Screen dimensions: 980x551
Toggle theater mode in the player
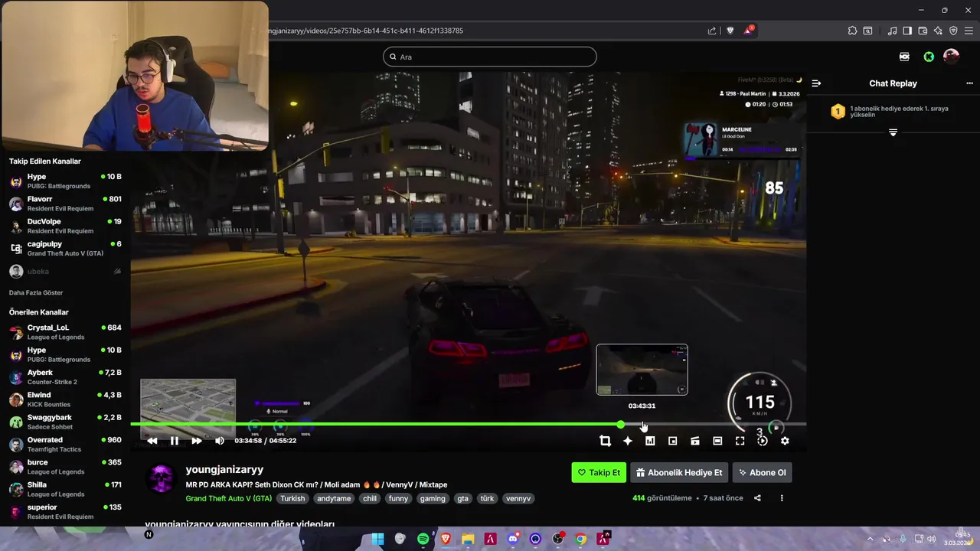point(717,441)
